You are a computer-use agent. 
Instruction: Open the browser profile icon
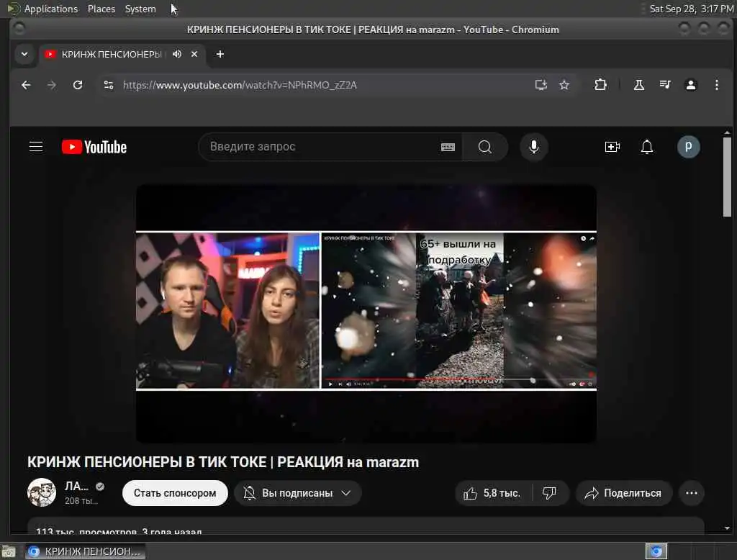pyautogui.click(x=690, y=85)
